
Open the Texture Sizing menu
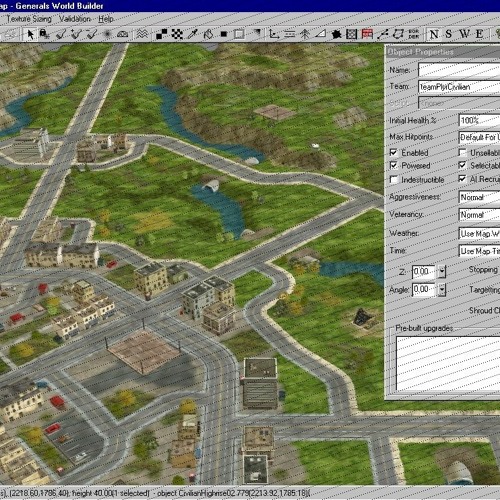click(29, 19)
